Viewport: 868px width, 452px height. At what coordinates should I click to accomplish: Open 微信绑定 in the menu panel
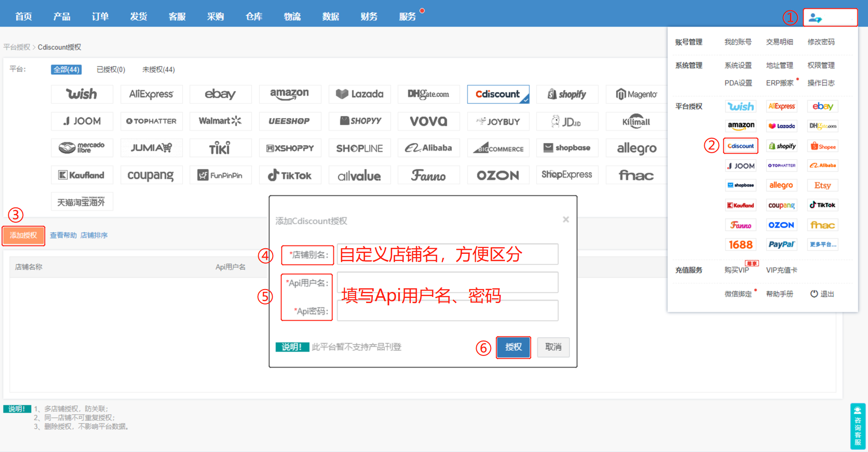click(x=738, y=294)
